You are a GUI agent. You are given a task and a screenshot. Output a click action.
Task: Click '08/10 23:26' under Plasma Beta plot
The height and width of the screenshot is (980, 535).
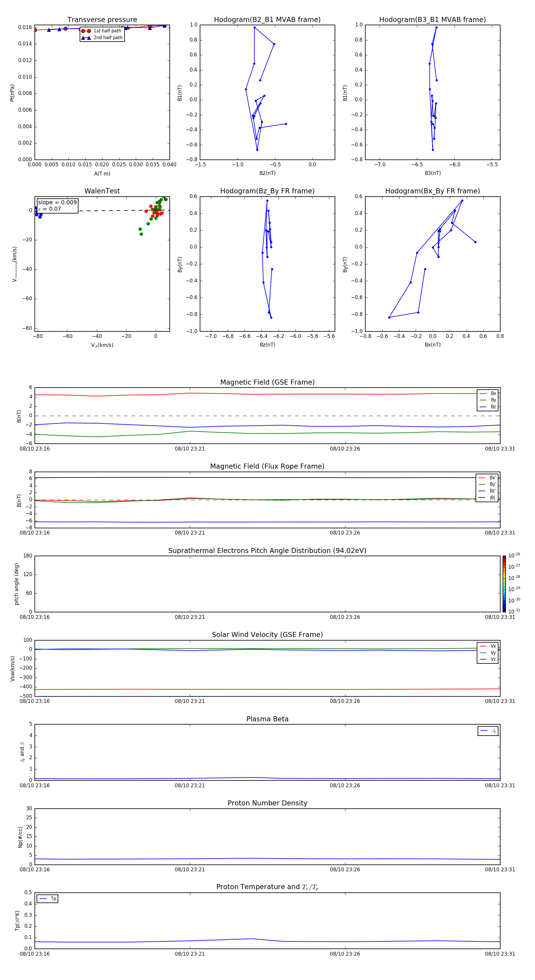click(345, 785)
